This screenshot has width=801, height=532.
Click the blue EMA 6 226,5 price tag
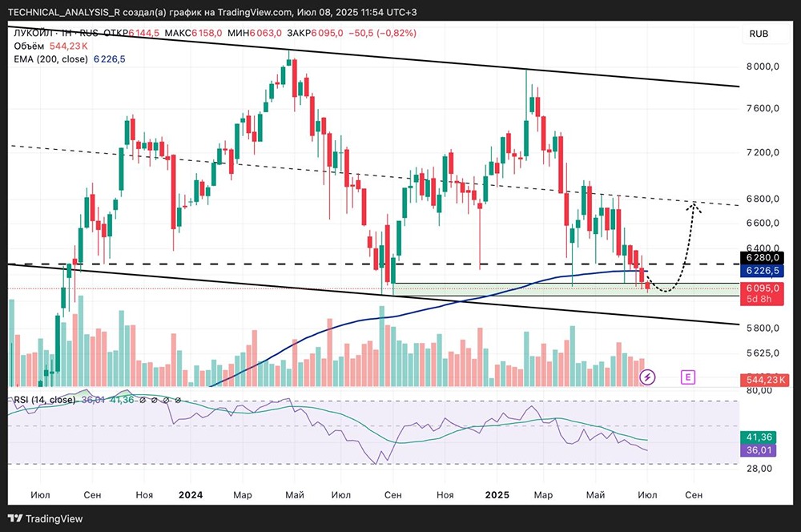pyautogui.click(x=763, y=270)
